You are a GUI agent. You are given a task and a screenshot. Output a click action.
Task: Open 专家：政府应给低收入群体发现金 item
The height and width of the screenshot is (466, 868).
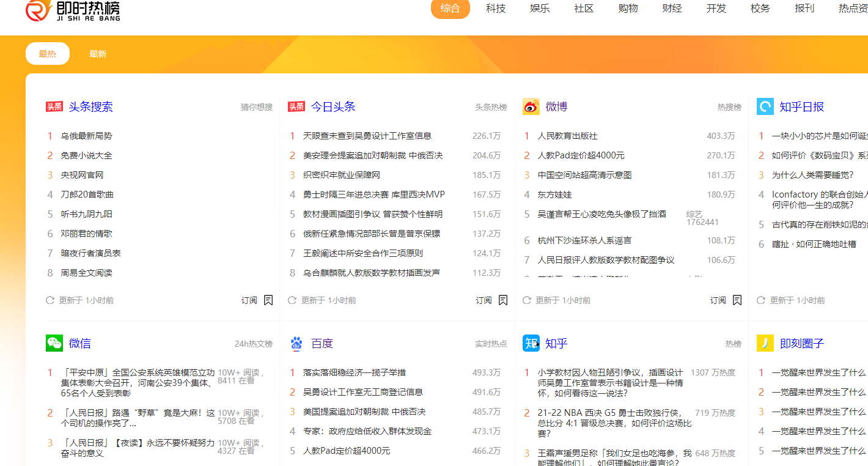[x=367, y=431]
